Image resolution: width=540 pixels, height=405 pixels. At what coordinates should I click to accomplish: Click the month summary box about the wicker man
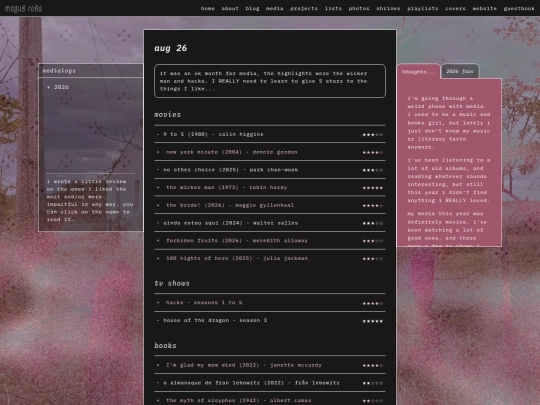270,81
